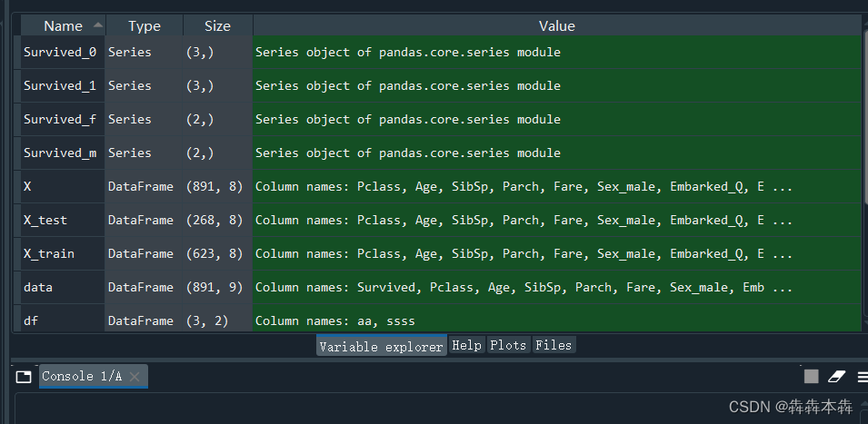
Task: Click the console stop square icon
Action: [x=811, y=377]
